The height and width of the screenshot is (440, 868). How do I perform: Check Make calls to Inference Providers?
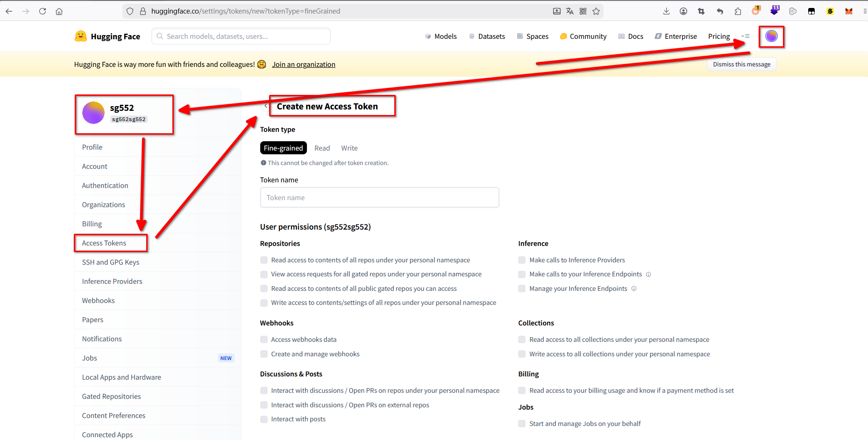pos(522,260)
